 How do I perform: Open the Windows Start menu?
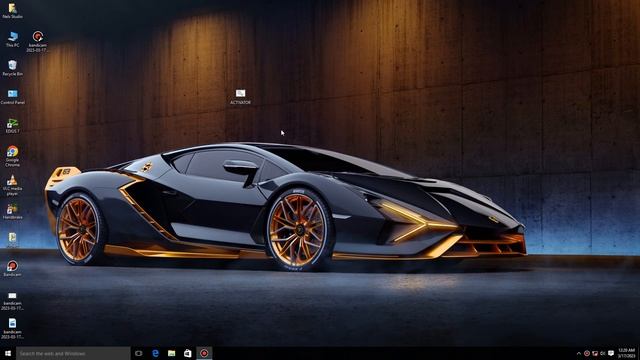coord(8,353)
